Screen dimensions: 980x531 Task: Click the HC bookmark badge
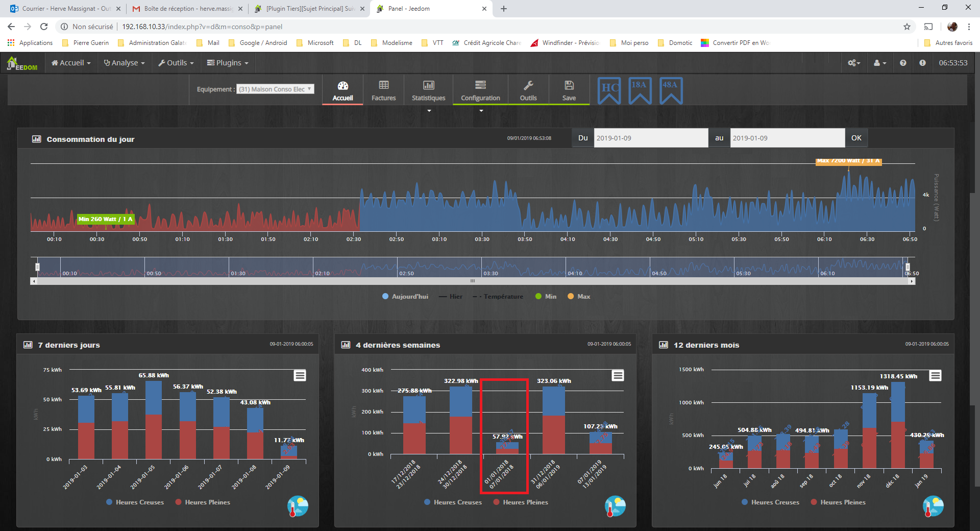(x=609, y=91)
